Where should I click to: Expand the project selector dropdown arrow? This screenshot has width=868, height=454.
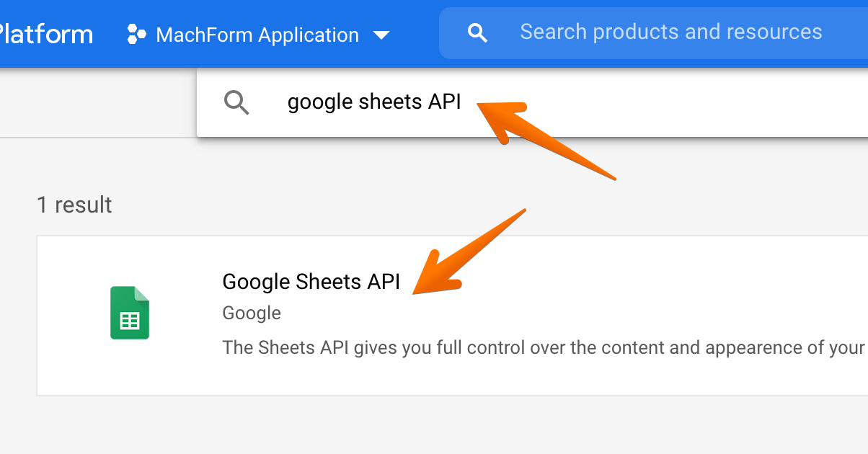[381, 35]
